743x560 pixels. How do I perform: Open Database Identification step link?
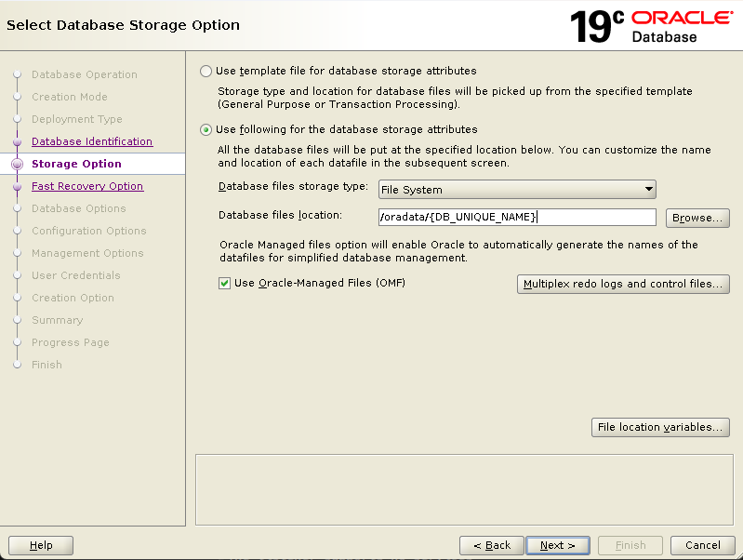[92, 141]
